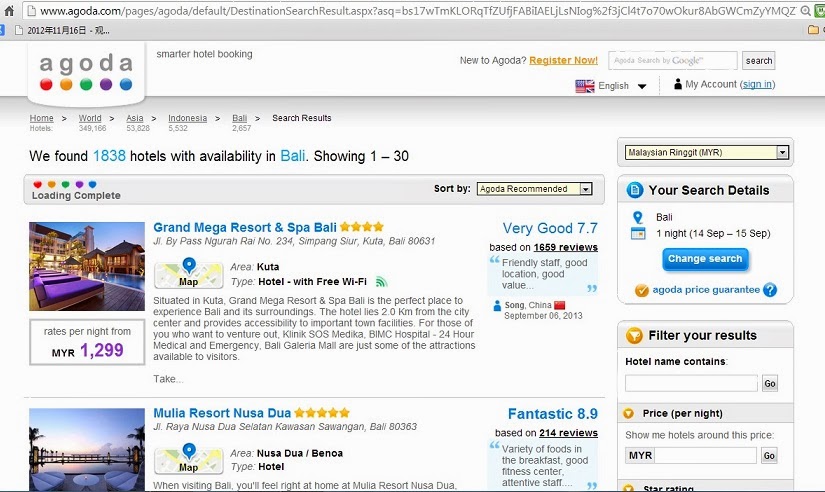Click the Hotel name contains input field
This screenshot has width=825, height=492.
pos(691,383)
